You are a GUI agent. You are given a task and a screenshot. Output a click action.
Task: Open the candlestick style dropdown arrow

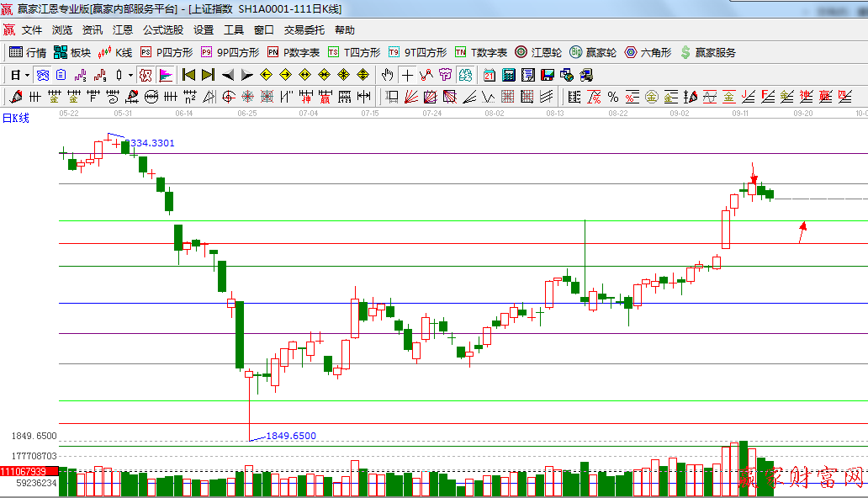coord(130,75)
